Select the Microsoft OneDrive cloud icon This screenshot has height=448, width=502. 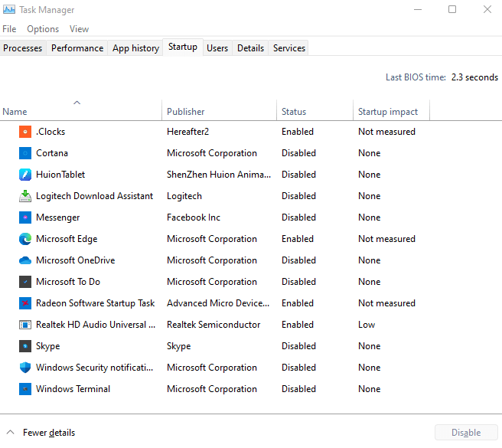[25, 260]
